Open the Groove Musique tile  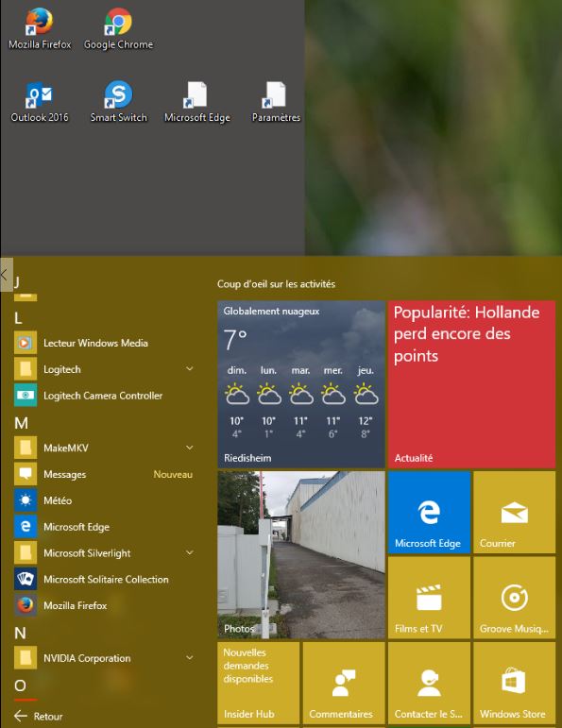tap(514, 598)
